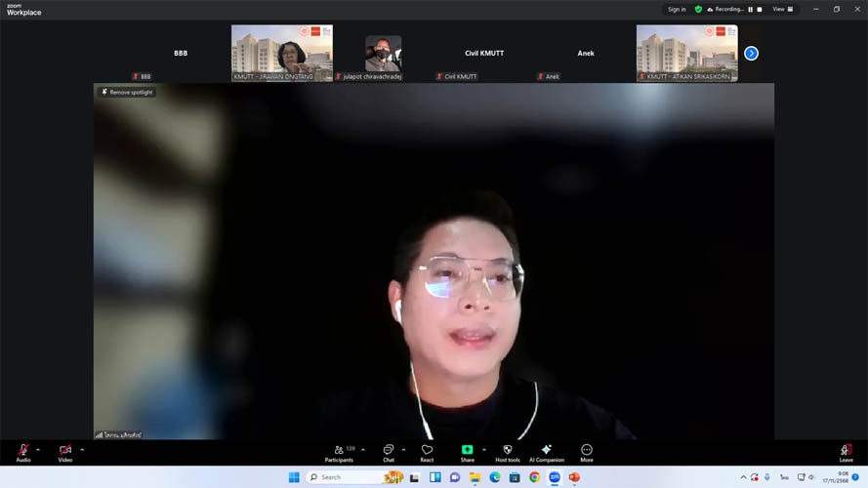Pause the cloud recording
Screen dimensions: 868x488
coord(750,10)
